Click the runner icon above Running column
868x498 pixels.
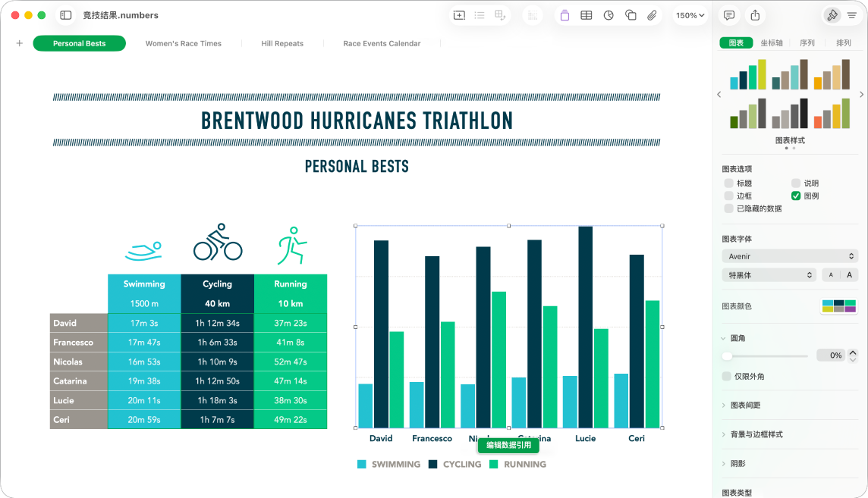(x=291, y=246)
